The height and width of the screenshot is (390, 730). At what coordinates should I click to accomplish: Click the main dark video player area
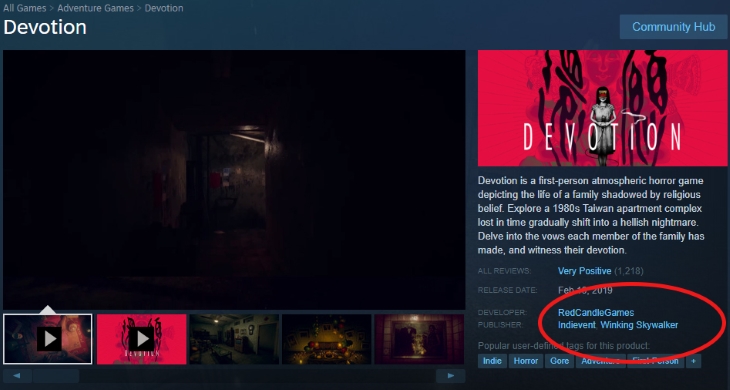[x=234, y=180]
